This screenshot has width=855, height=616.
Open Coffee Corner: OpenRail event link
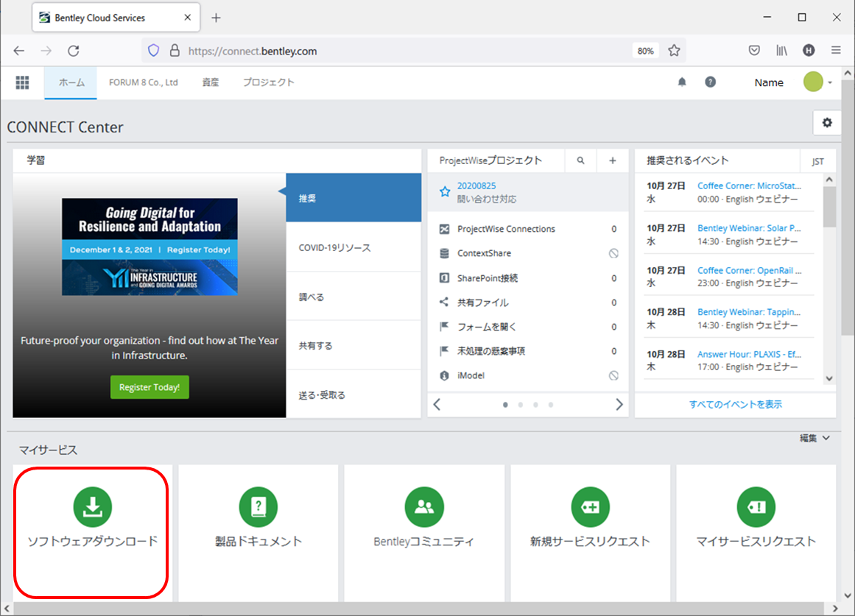(x=749, y=270)
